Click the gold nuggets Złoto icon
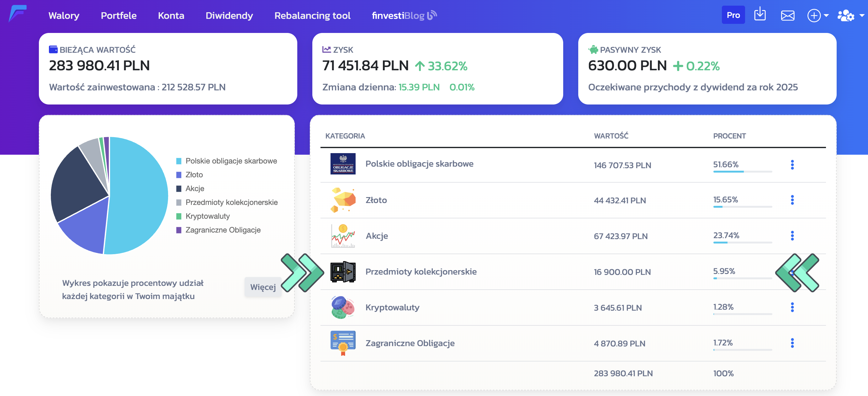Screen dimensions: 868x396 (x=343, y=200)
